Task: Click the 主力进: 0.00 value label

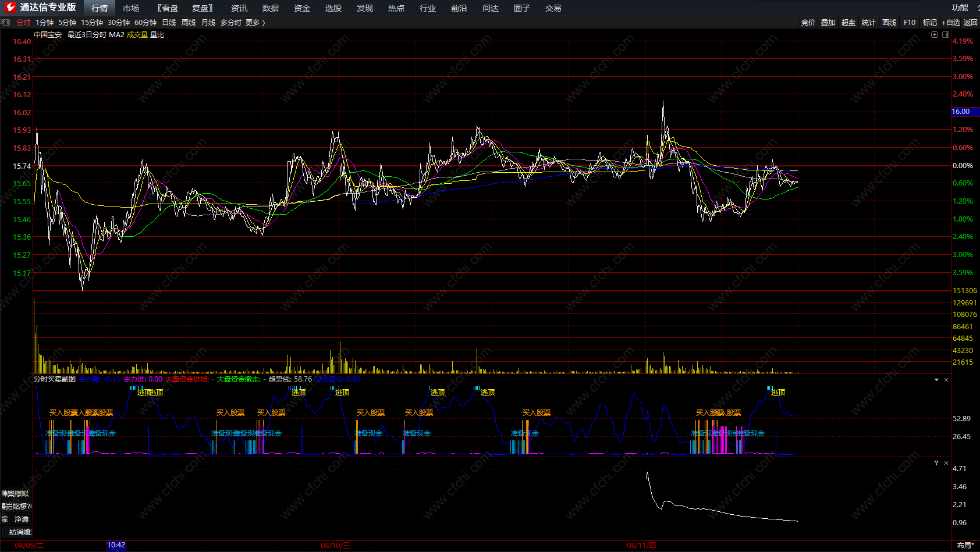Action: tap(143, 379)
